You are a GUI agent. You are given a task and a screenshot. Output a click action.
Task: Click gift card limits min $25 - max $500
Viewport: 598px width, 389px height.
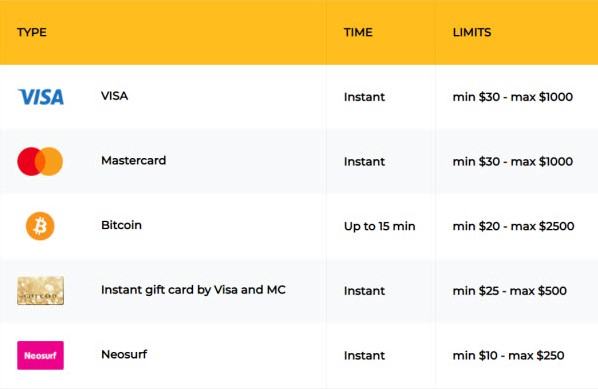(510, 291)
